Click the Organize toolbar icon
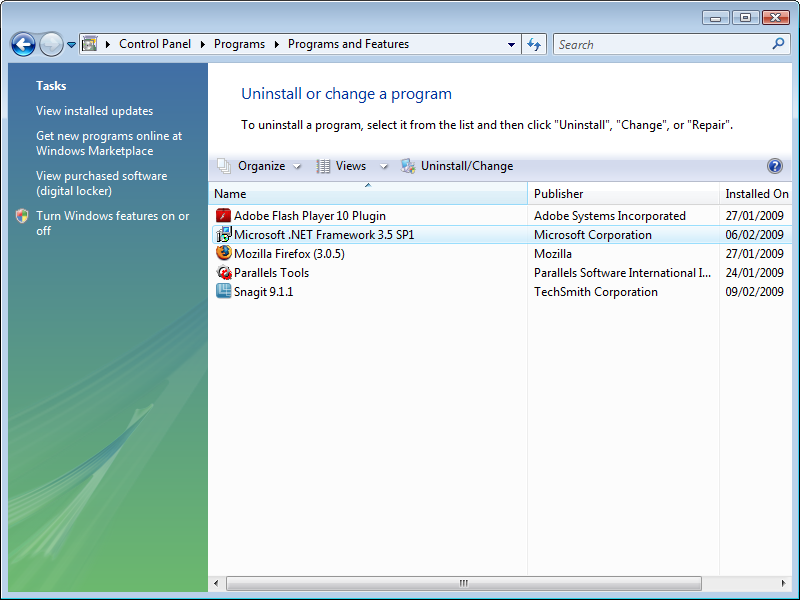This screenshot has height=600, width=800. pyautogui.click(x=224, y=166)
